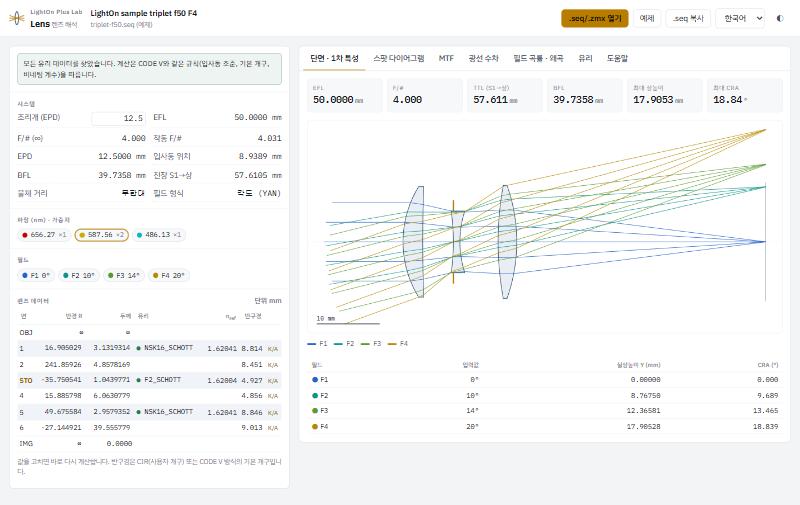Click the F3 row in the field results table
The width and height of the screenshot is (800, 505).
(x=544, y=411)
